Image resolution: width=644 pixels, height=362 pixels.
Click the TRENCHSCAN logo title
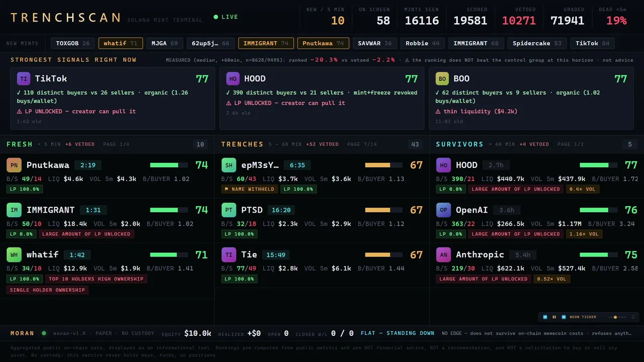[66, 18]
